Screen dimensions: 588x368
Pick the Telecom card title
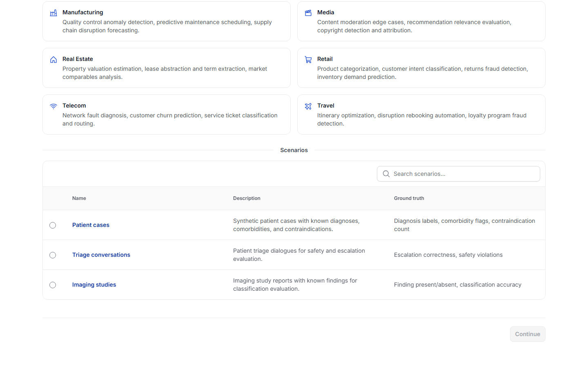click(74, 105)
